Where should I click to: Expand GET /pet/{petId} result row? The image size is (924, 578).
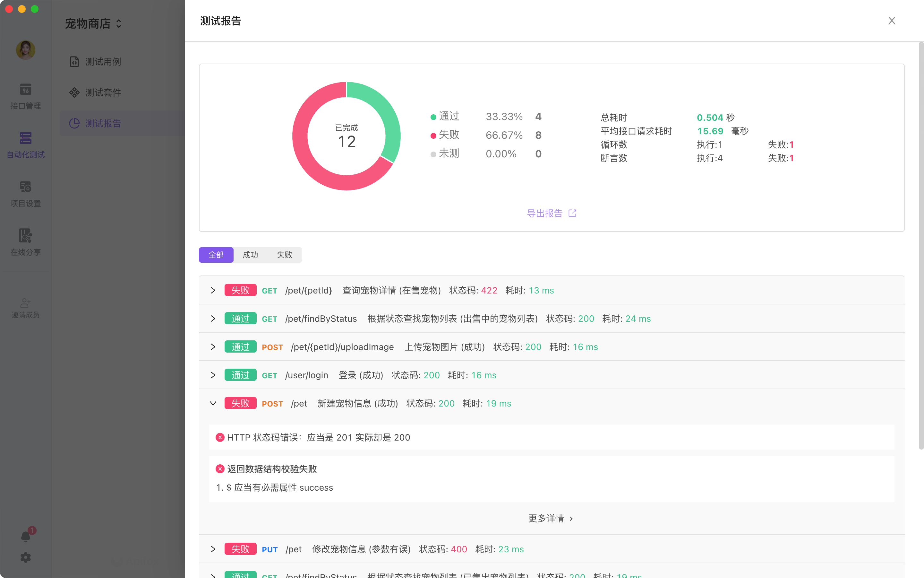click(213, 291)
